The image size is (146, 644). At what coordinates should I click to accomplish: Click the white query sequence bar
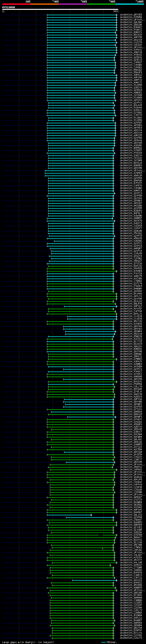point(60,10)
